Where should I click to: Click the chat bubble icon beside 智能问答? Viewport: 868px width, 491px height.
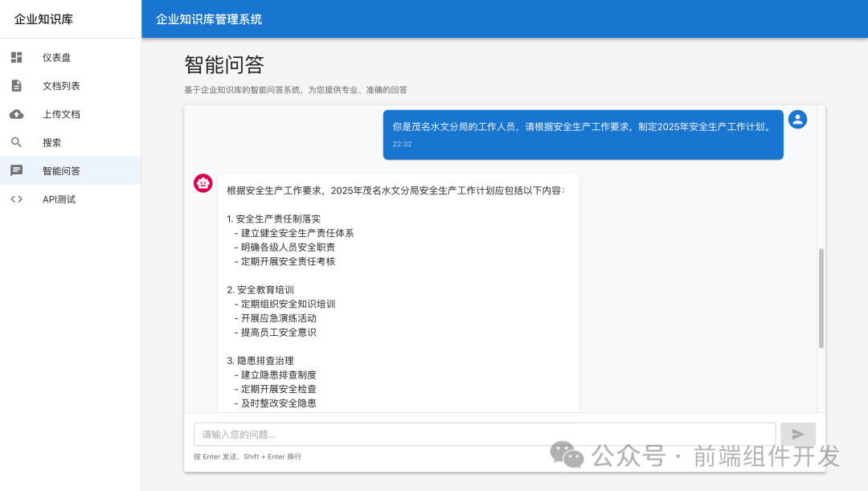click(16, 170)
